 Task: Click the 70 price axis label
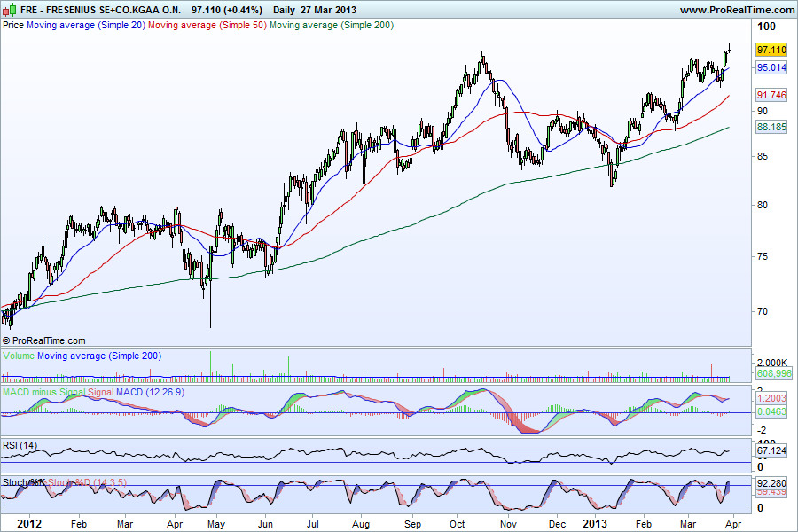763,311
